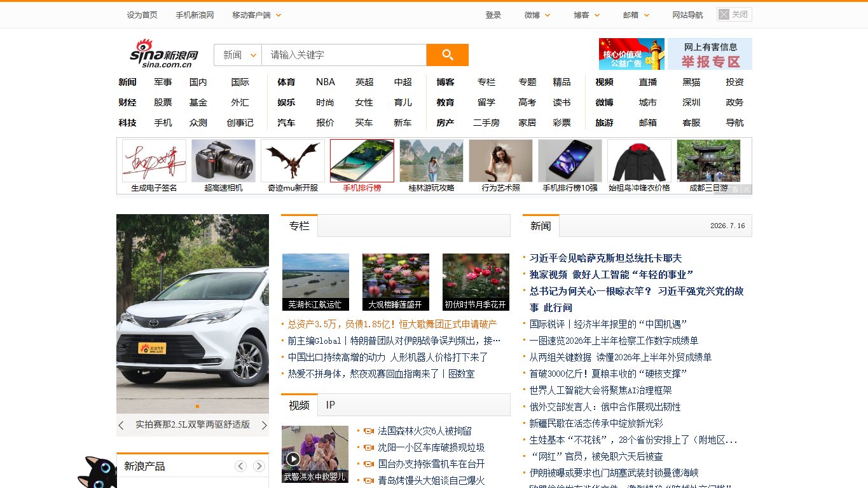The image size is (868, 488).
Task: Open the 新闻 search category dropdown
Action: pos(238,55)
